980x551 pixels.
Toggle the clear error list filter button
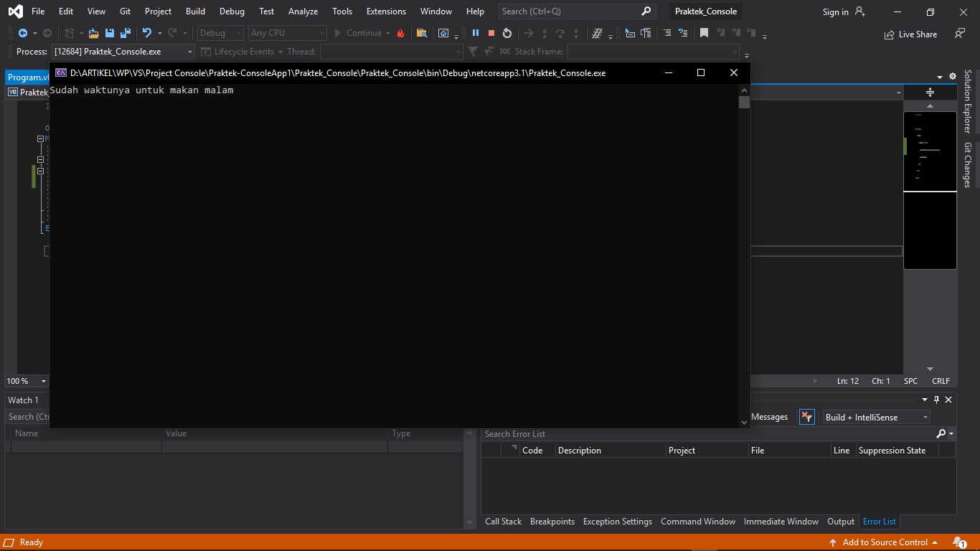pos(807,417)
